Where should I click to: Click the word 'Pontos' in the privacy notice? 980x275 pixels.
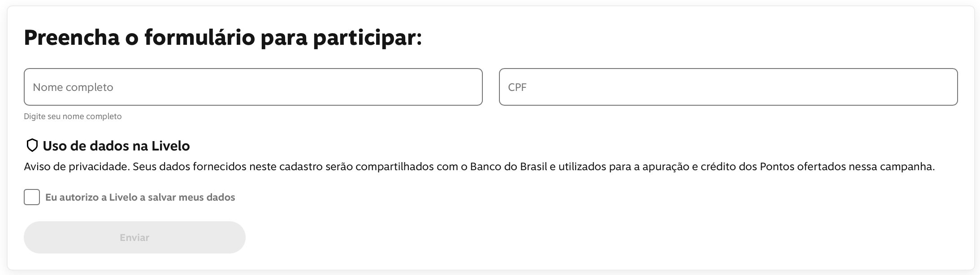(778, 167)
